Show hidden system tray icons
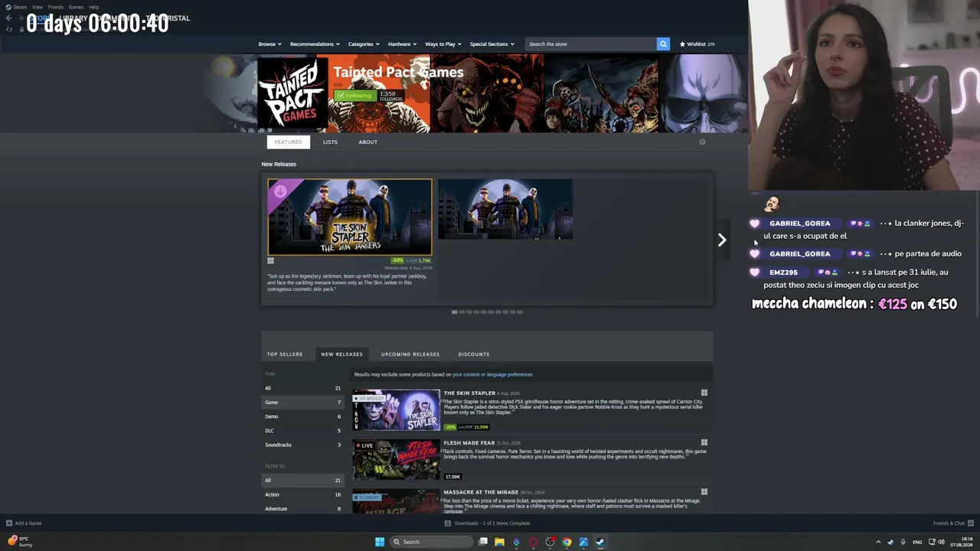This screenshot has height=551, width=980. (x=878, y=542)
